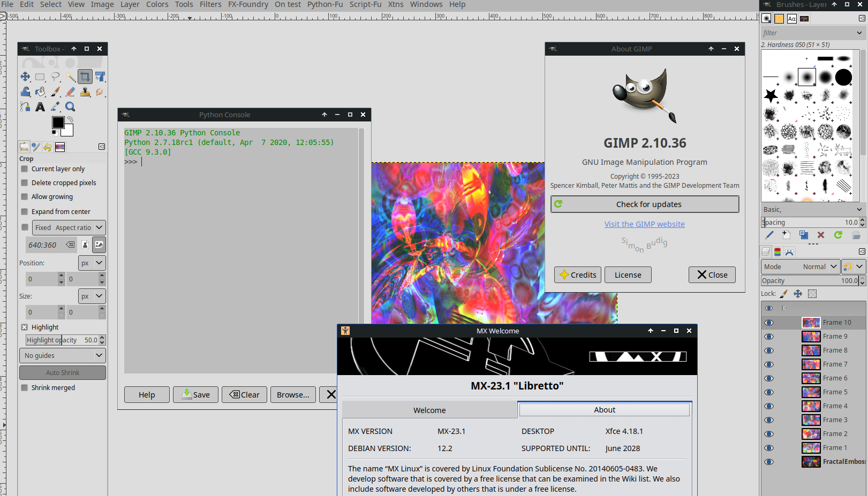Toggle visibility of the FractalEmboss layer
Screen dimensions: 868x496
tap(769, 462)
